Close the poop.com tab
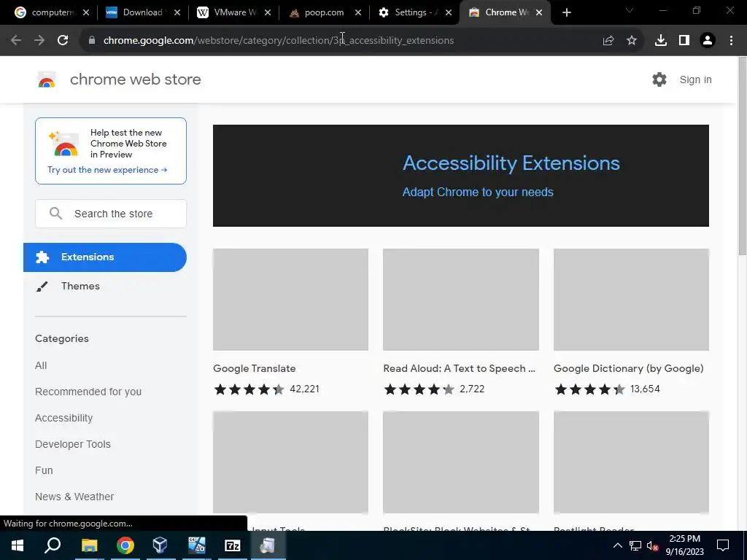The height and width of the screenshot is (560, 747). tap(357, 13)
